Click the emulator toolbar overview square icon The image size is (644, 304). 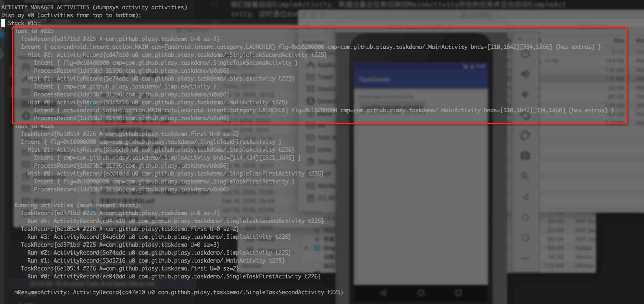pyautogui.click(x=525, y=237)
